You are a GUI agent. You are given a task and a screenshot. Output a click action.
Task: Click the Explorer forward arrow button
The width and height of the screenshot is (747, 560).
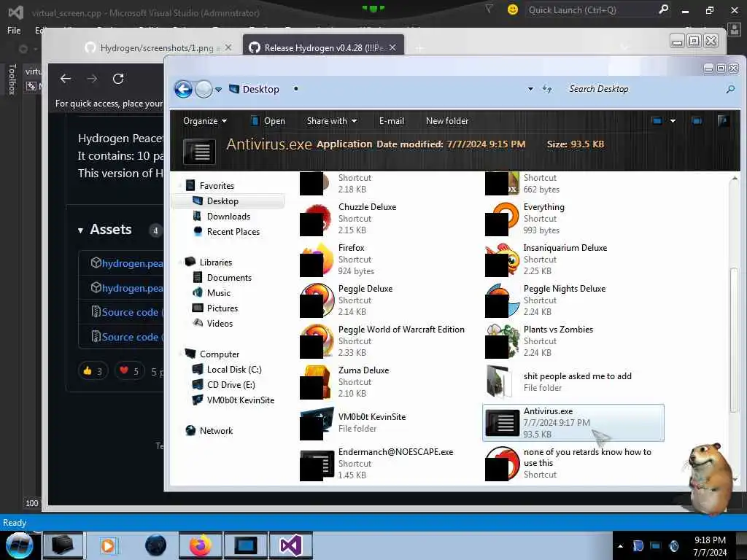204,89
